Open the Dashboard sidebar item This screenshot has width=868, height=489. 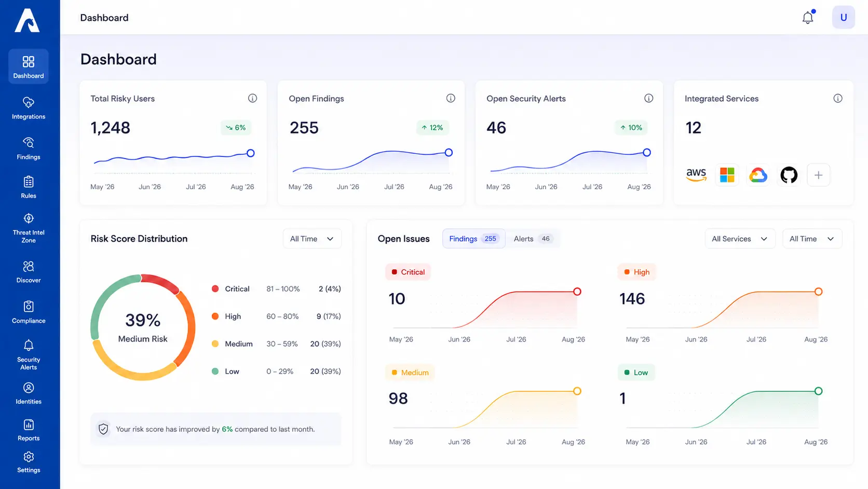click(x=29, y=67)
